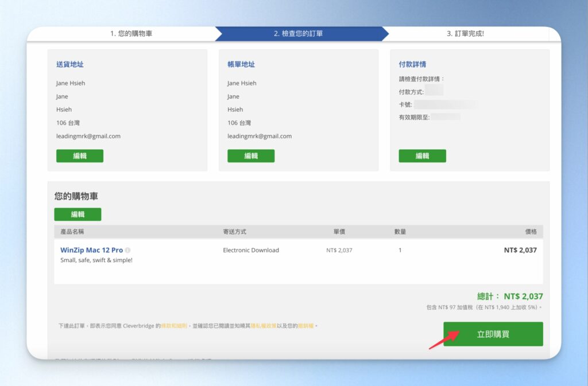The width and height of the screenshot is (588, 386).
Task: Click the 付款詳情 heading
Action: [412, 64]
